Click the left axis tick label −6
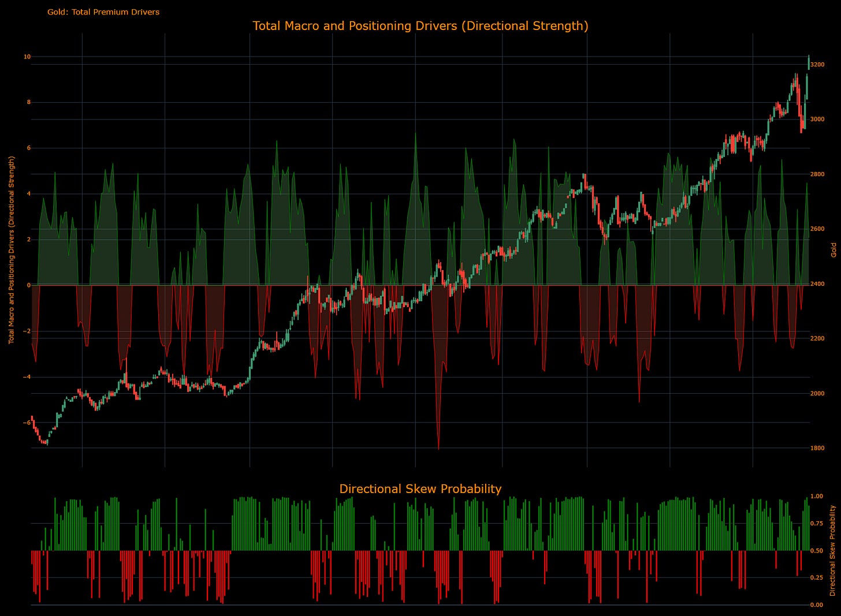This screenshot has width=841, height=616. click(x=27, y=423)
